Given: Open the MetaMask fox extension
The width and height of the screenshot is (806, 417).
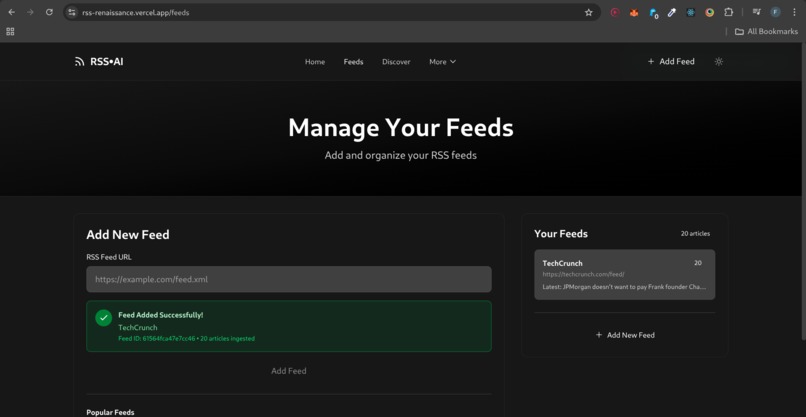Looking at the screenshot, I should click(634, 12).
